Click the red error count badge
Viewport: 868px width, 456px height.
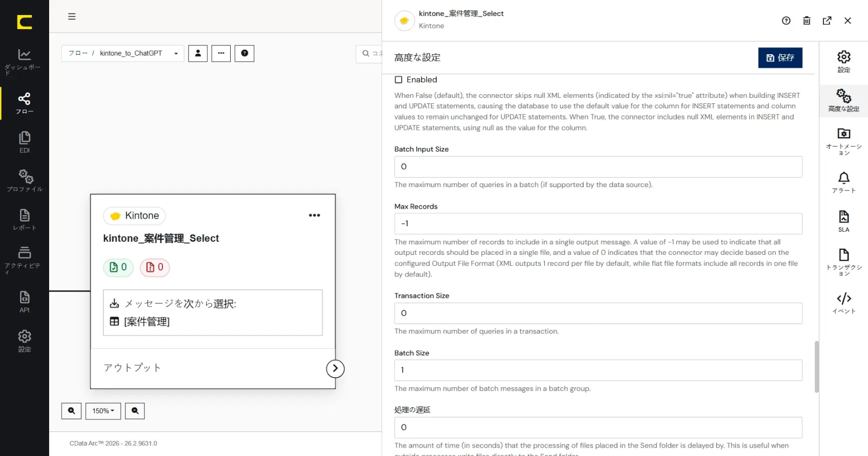click(x=154, y=267)
